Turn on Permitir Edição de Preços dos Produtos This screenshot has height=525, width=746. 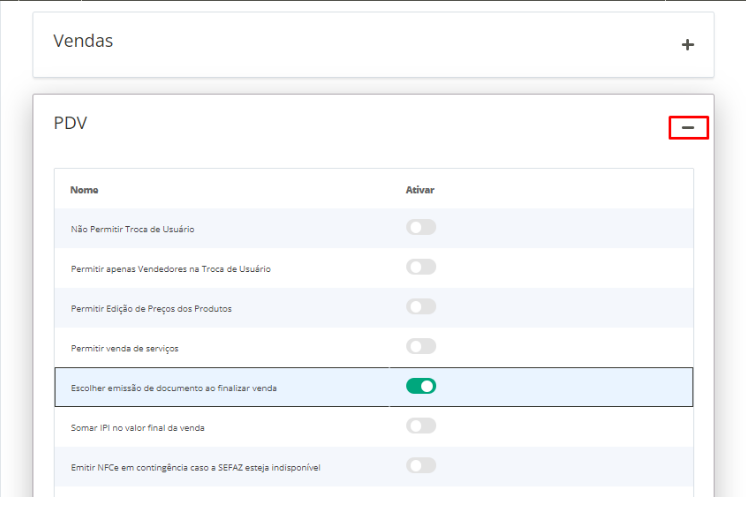point(421,307)
